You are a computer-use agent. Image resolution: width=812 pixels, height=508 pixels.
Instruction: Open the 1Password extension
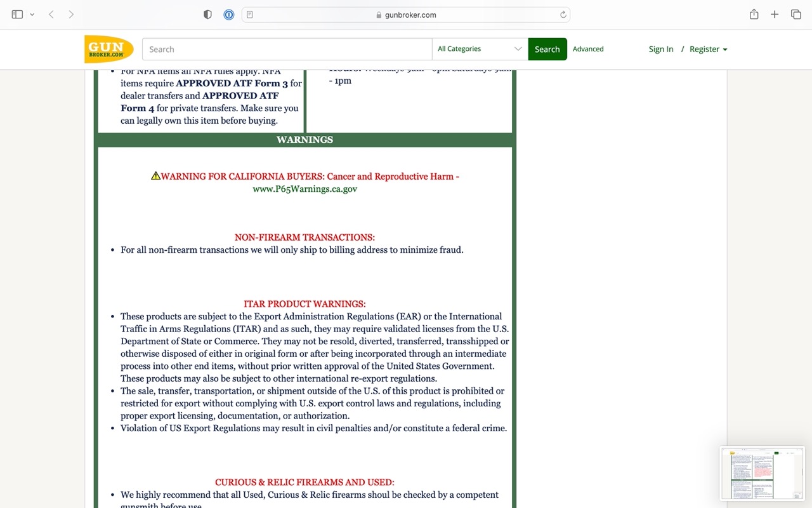229,15
